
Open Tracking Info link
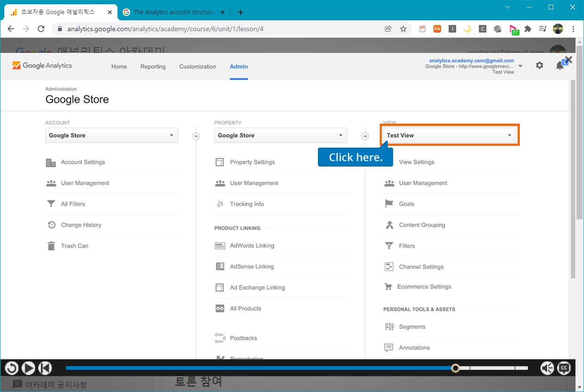[247, 204]
